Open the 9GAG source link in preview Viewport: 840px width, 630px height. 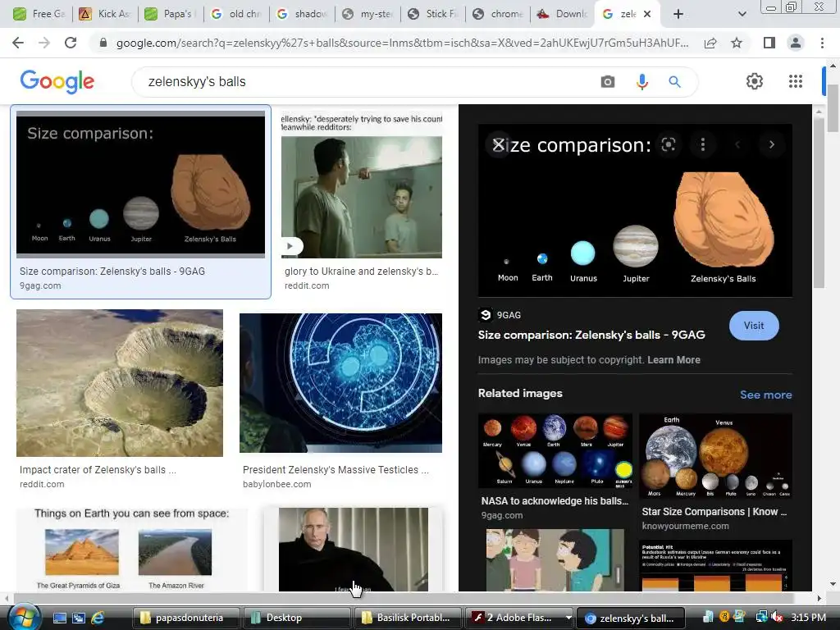coord(500,315)
